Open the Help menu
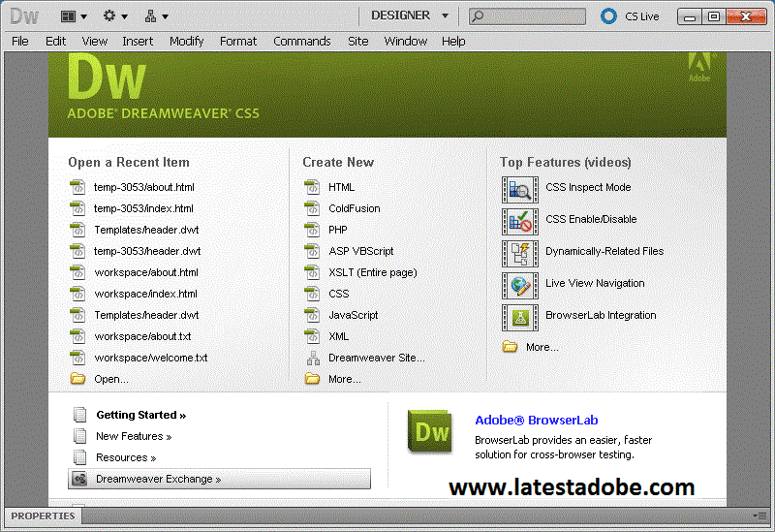Image resolution: width=775 pixels, height=532 pixels. click(x=453, y=41)
